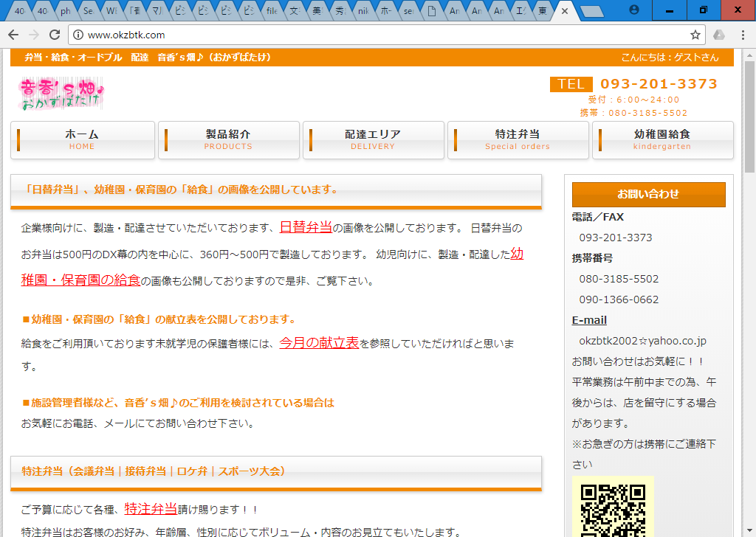This screenshot has width=756, height=537.
Task: Switch to the 'file' tab
Action: coord(272,10)
